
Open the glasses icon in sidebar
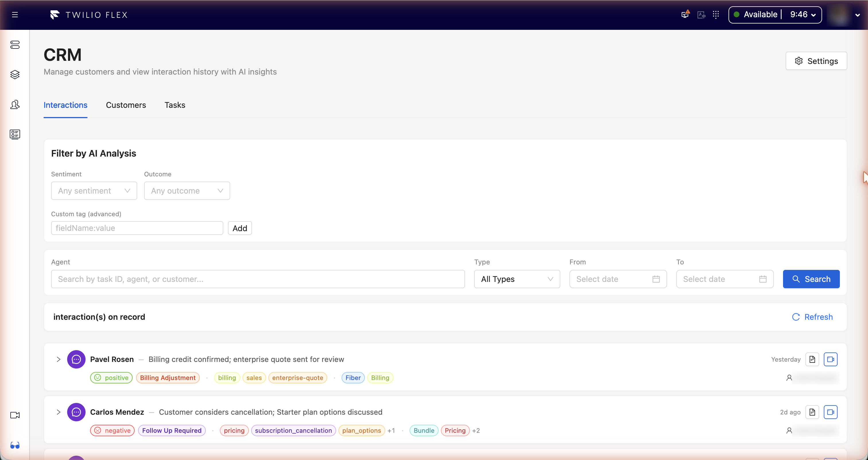pyautogui.click(x=15, y=445)
